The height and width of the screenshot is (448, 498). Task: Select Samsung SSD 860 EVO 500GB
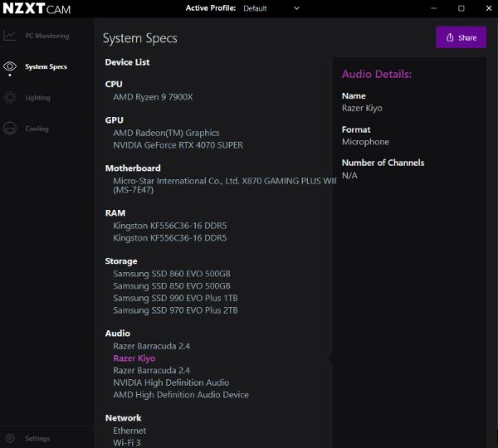(x=172, y=274)
